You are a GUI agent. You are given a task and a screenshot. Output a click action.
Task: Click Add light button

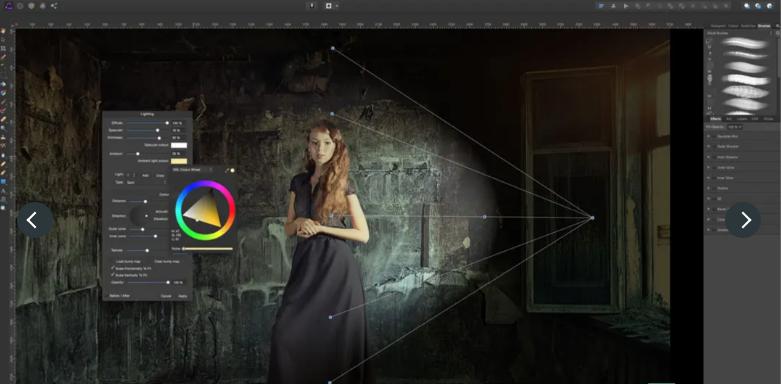(x=145, y=175)
